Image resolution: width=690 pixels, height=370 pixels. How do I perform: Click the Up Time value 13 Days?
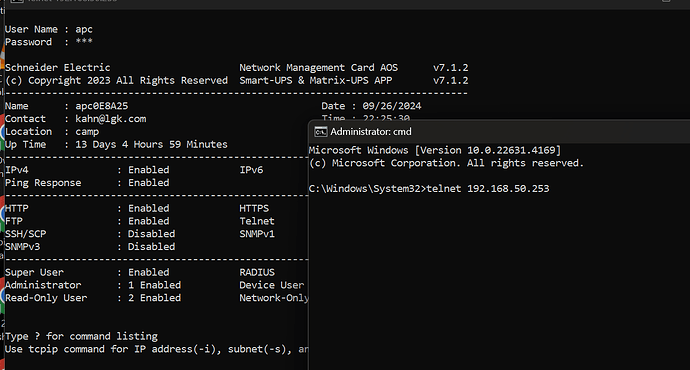pyautogui.click(x=151, y=144)
